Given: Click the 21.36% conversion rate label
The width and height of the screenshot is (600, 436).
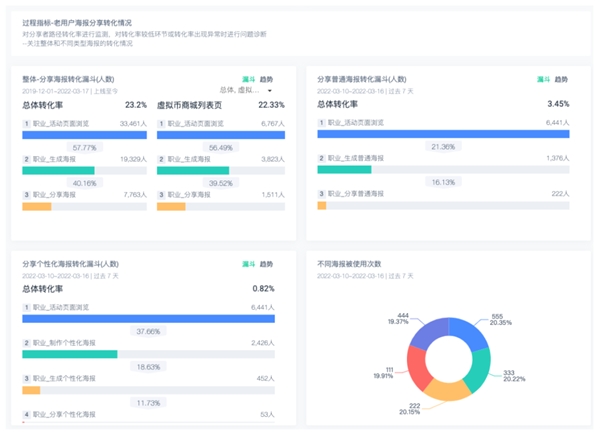Looking at the screenshot, I should tap(442, 147).
